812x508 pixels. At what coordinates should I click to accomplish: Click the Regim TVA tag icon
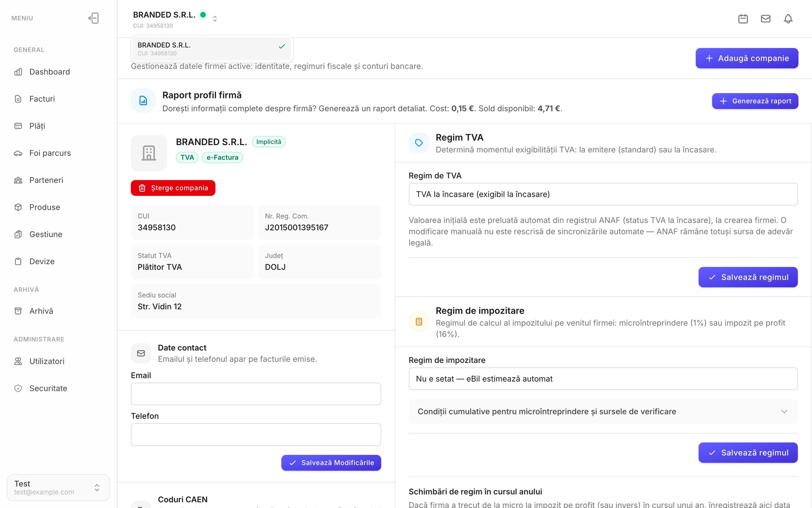coord(419,143)
